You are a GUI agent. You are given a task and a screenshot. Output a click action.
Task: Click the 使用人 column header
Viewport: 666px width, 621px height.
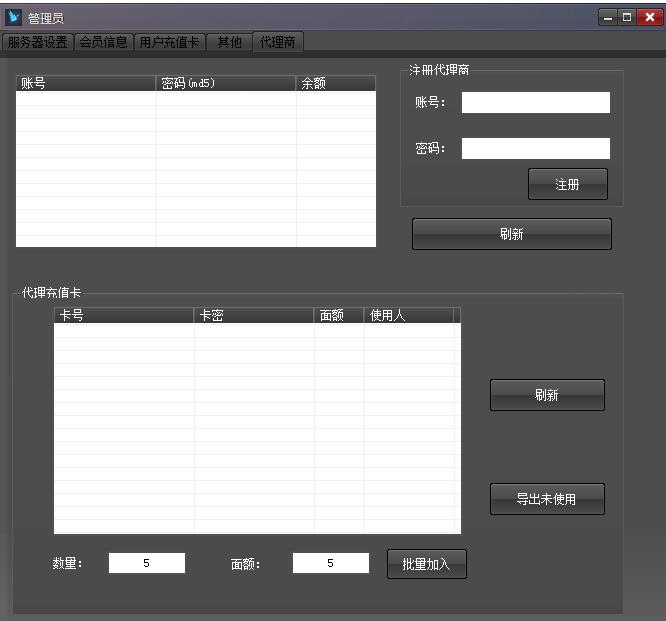[x=409, y=315]
